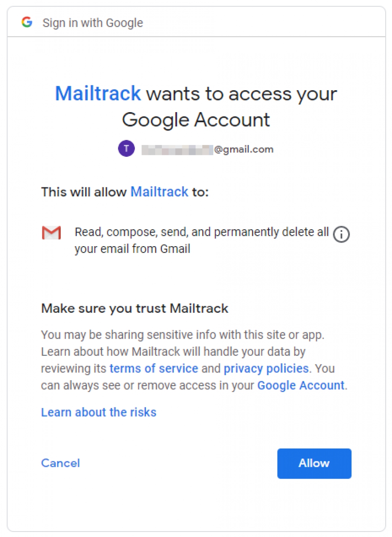Screen dimensions: 392x537
Task: Select the purple T account avatar
Action: coord(126,149)
